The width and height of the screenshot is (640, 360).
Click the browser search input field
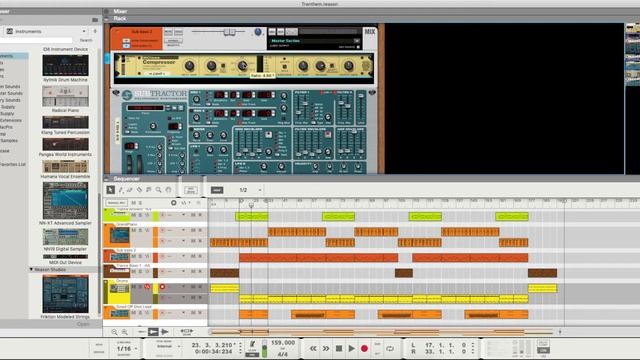[x=36, y=40]
